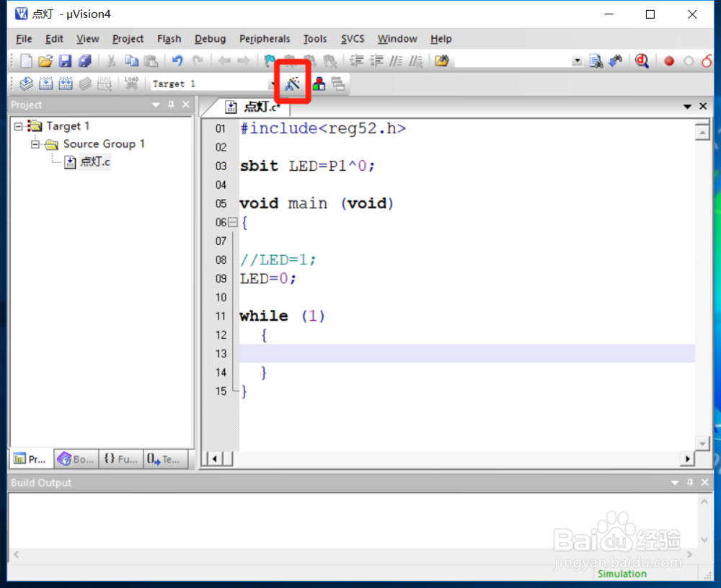The width and height of the screenshot is (721, 588).
Task: Switch to the Project tab
Action: point(31,459)
